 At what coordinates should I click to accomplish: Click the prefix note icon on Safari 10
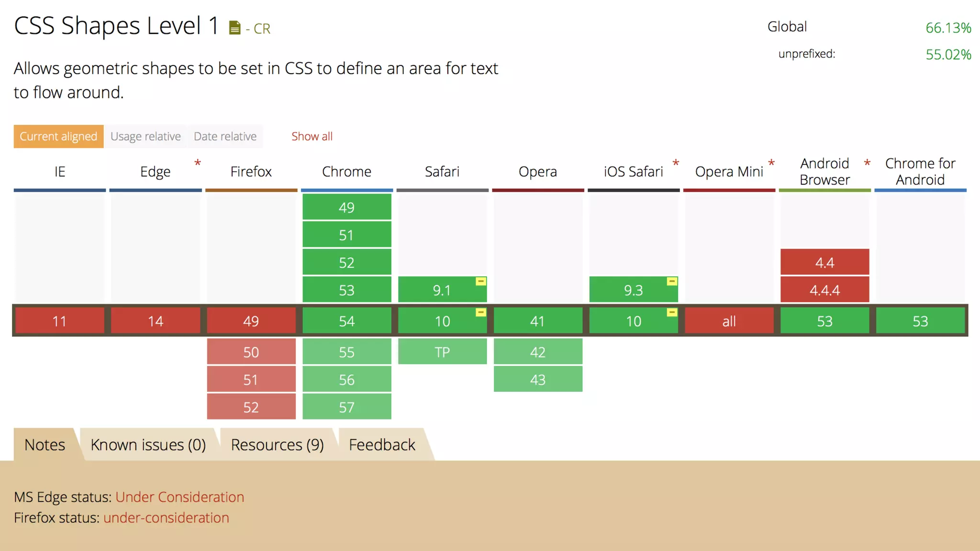tap(481, 313)
